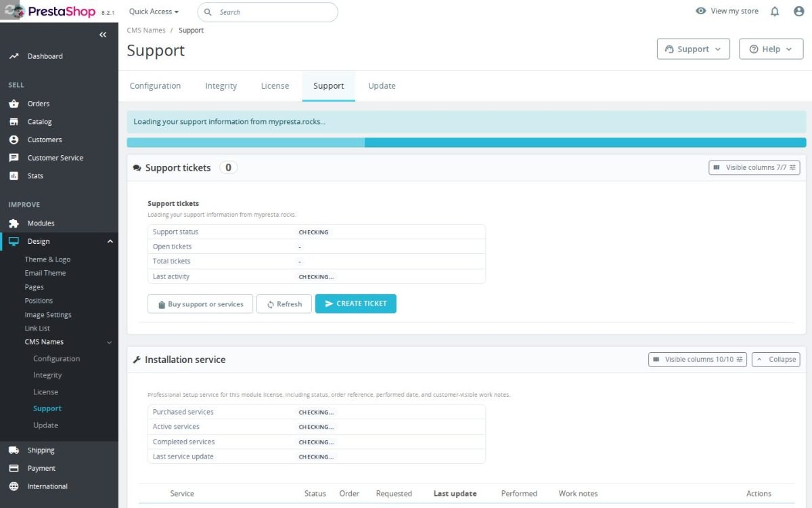Click the Customer Service chat icon
The height and width of the screenshot is (508, 812).
point(14,158)
